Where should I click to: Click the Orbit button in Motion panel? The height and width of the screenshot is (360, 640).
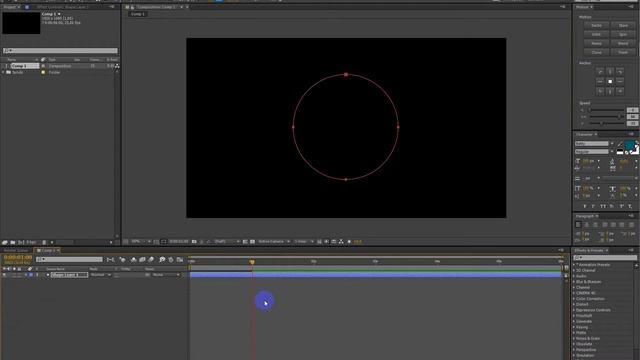pyautogui.click(x=596, y=34)
